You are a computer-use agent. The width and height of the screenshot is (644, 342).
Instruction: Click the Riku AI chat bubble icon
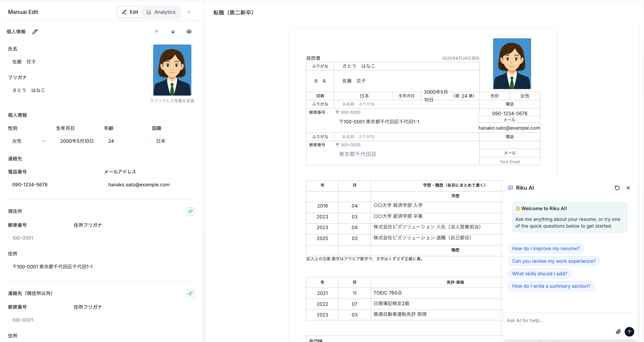511,188
